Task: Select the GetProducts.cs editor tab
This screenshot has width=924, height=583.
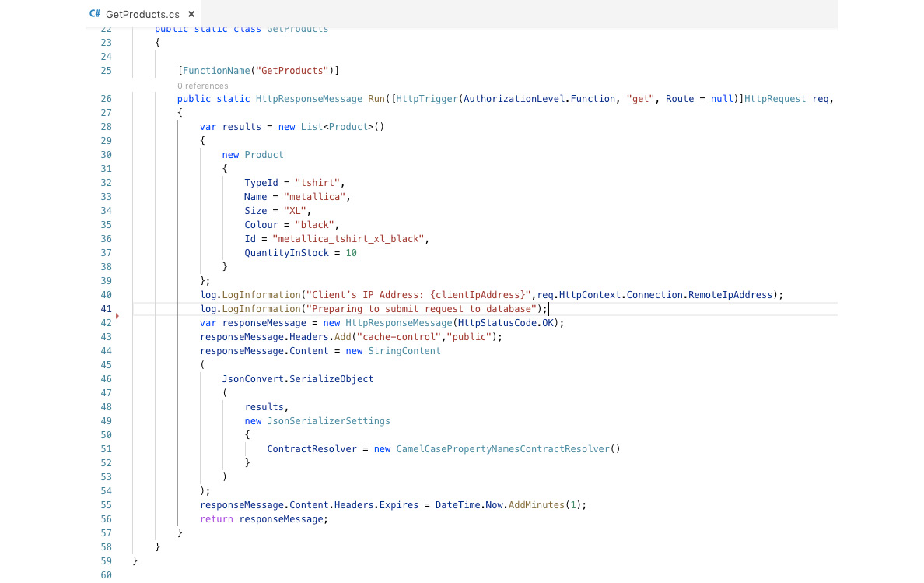Action: [142, 14]
